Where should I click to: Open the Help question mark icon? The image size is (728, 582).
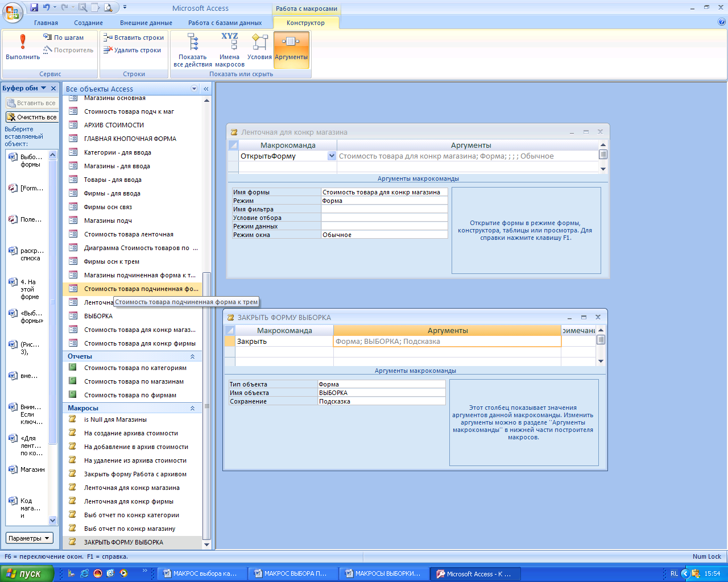coord(722,22)
